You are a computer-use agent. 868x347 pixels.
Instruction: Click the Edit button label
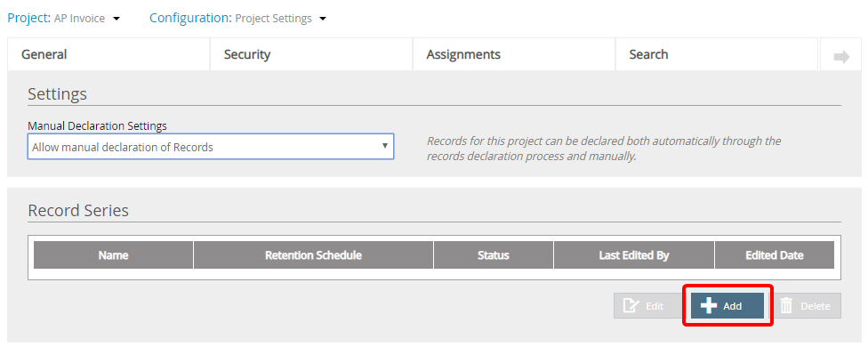coord(655,306)
